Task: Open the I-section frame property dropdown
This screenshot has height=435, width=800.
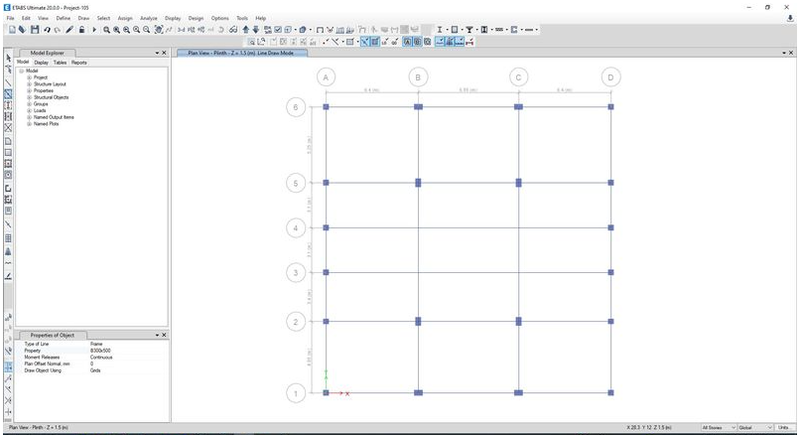Action: (447, 30)
